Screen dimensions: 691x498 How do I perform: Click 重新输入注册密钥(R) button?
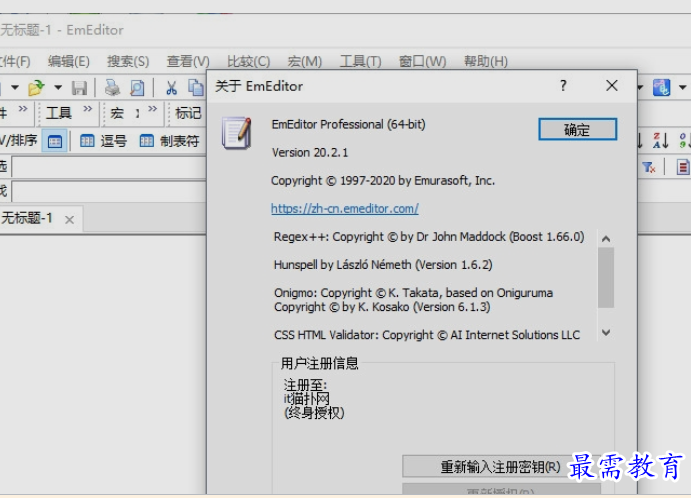pos(501,467)
